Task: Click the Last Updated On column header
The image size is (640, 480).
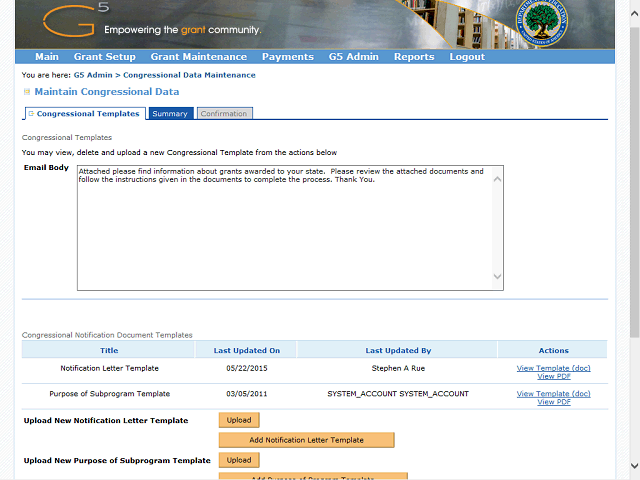Action: (247, 350)
